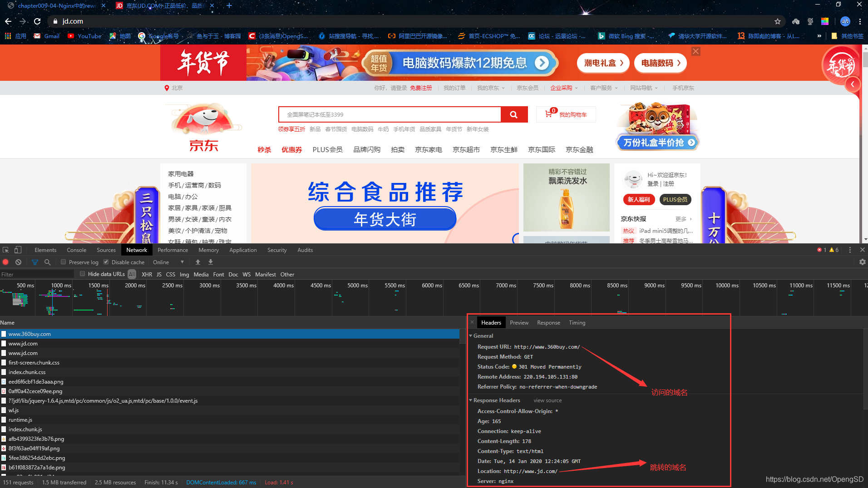This screenshot has width=868, height=488.
Task: Open the network request filter funnel icon
Action: tap(35, 262)
